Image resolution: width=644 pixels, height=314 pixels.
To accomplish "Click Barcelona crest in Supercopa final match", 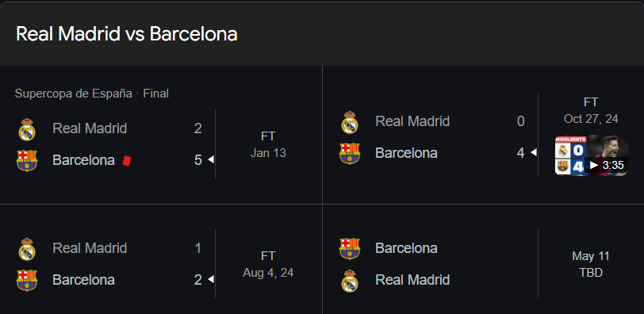I will tap(27, 160).
